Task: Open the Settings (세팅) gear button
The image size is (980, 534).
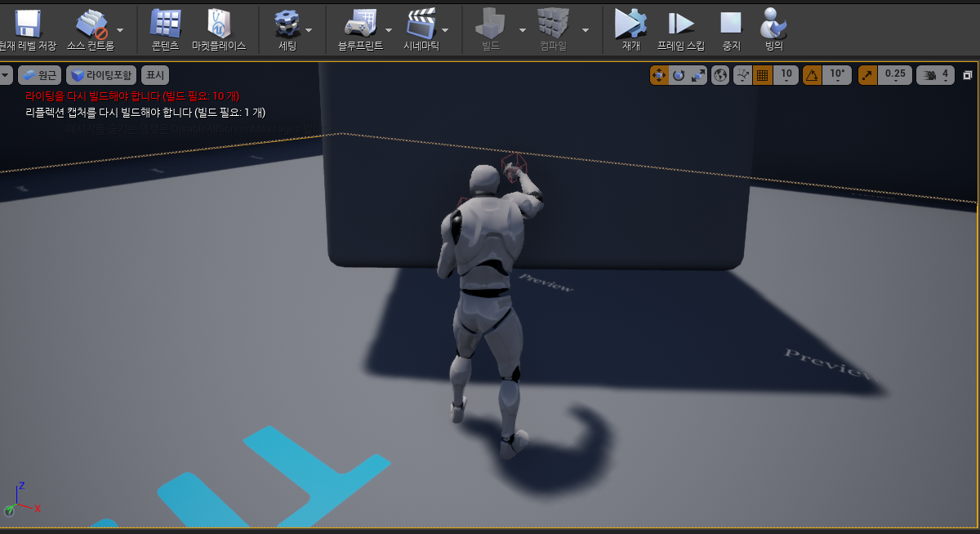Action: click(287, 30)
